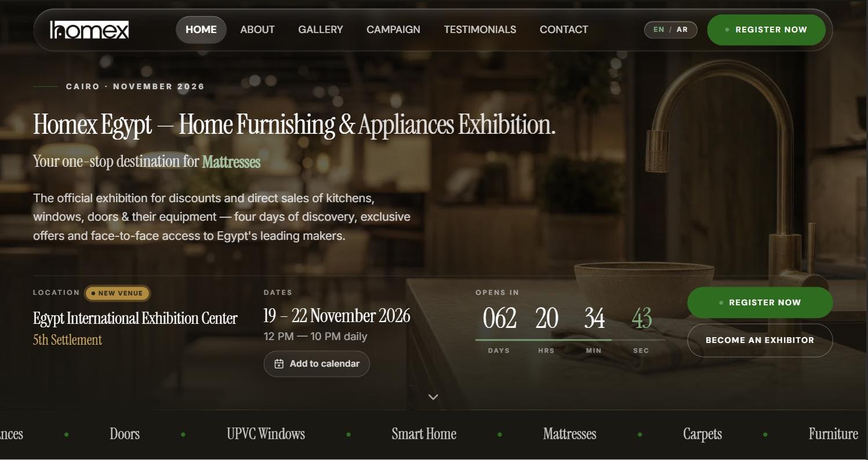Click the Add to calendar button

[x=317, y=364]
